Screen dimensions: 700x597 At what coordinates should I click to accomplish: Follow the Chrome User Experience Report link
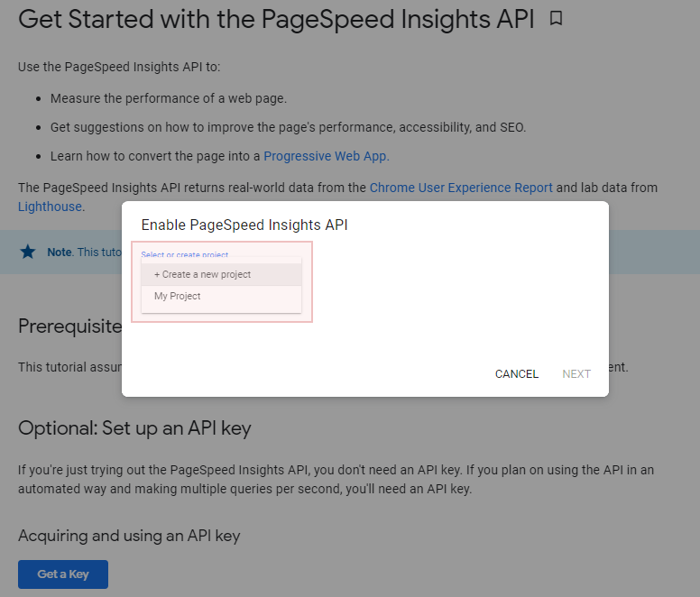461,188
